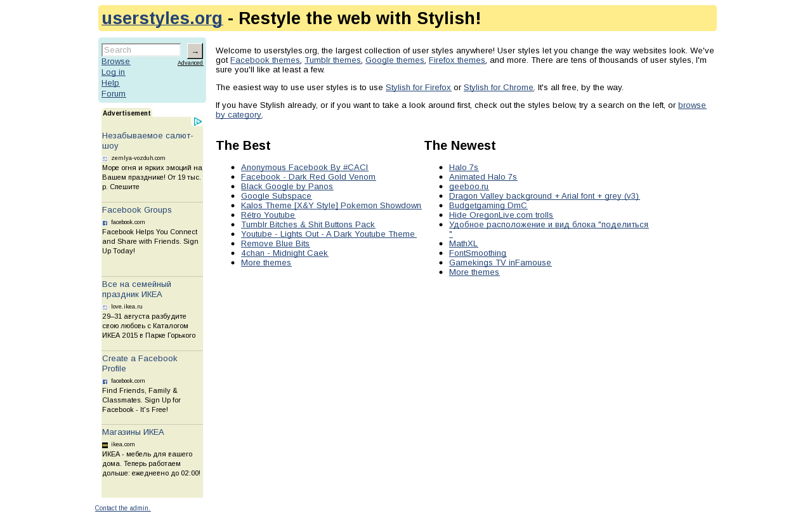
Task: Open Все на семейный праздник ИКЕА ad
Action: pos(137,289)
